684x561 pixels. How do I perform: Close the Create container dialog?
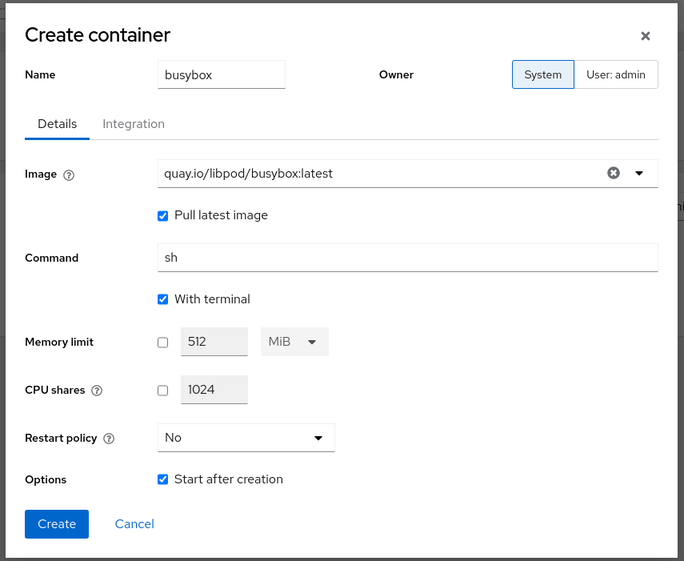click(x=645, y=36)
